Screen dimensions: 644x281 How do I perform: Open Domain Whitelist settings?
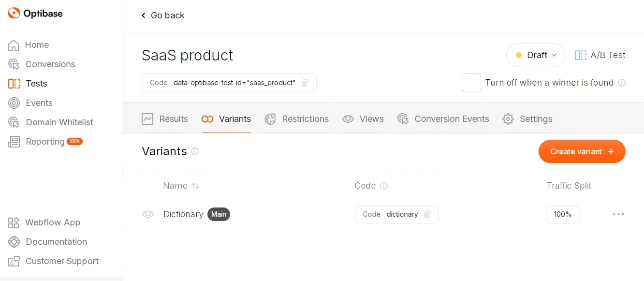point(59,122)
